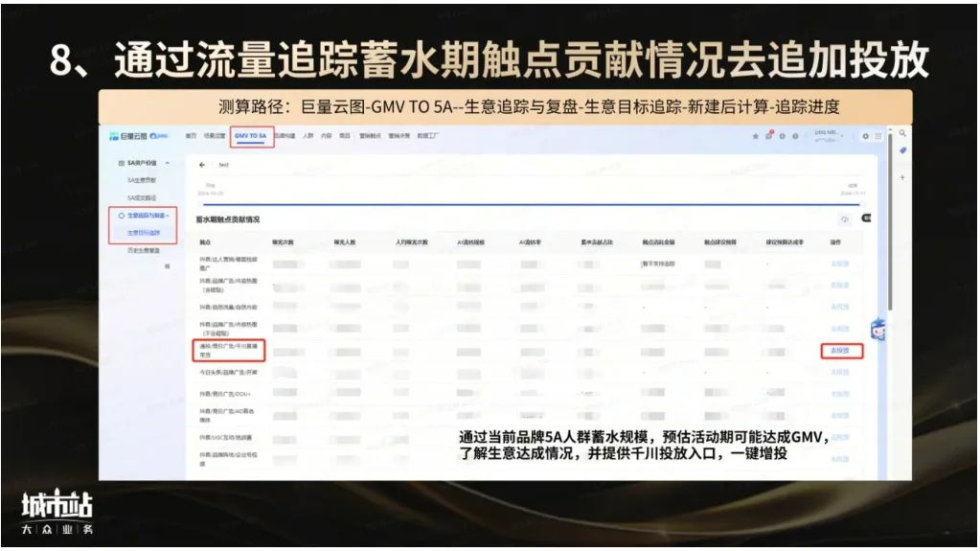Click the star favorites icon in header
The width and height of the screenshot is (980, 551).
point(755,136)
